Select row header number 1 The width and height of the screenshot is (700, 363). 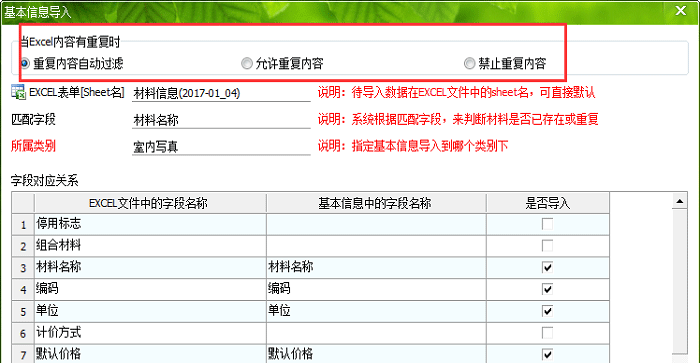tap(23, 224)
